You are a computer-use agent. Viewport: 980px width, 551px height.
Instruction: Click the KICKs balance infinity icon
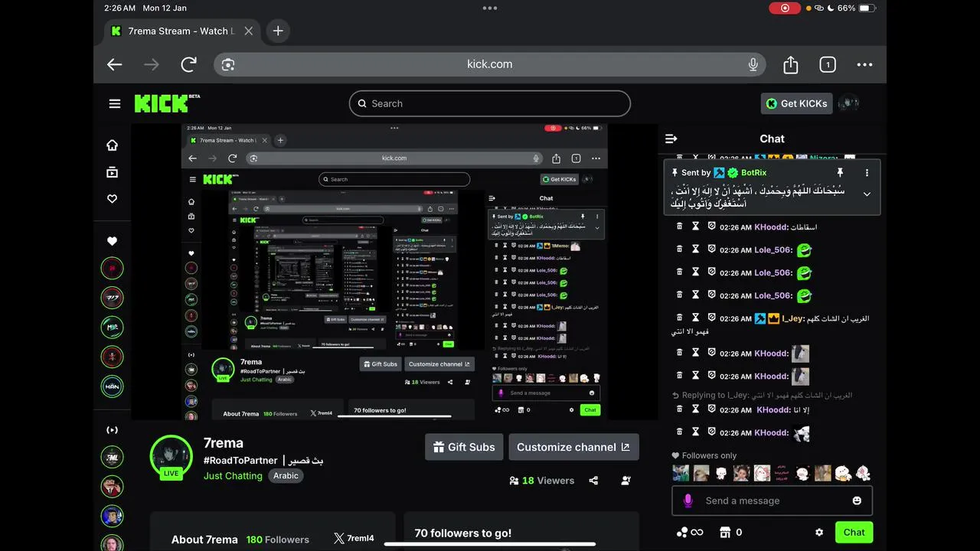[x=689, y=532]
